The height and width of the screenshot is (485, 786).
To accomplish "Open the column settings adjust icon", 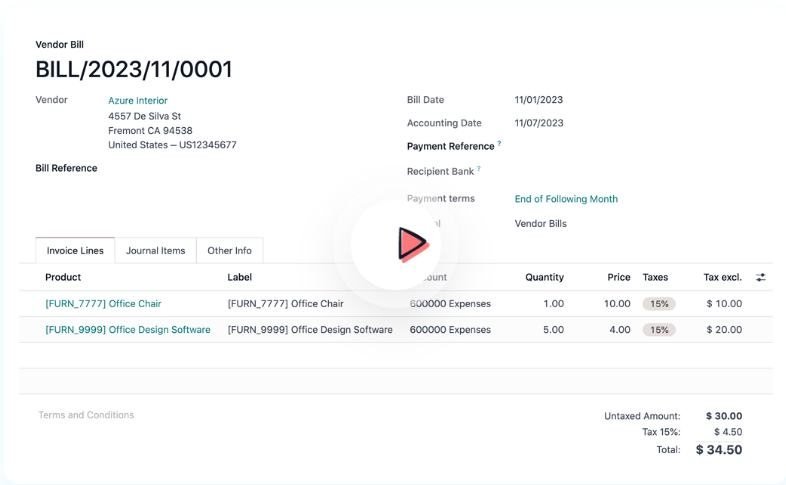I will coord(760,277).
